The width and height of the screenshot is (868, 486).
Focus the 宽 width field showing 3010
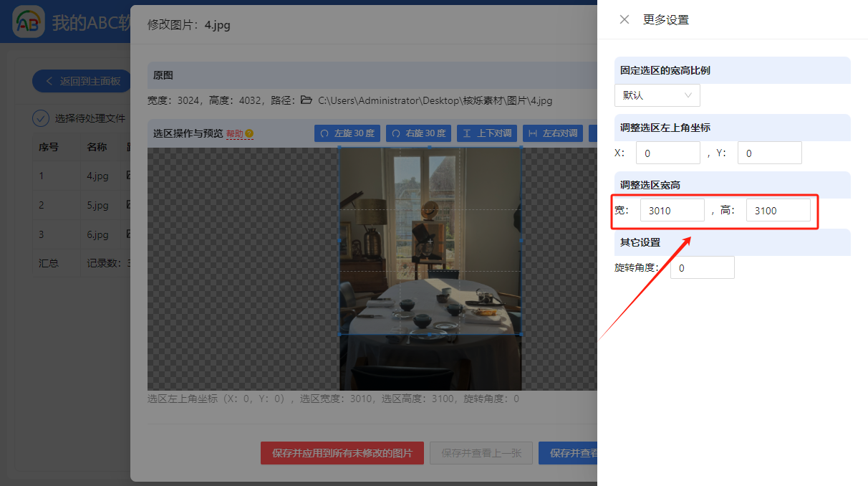672,210
